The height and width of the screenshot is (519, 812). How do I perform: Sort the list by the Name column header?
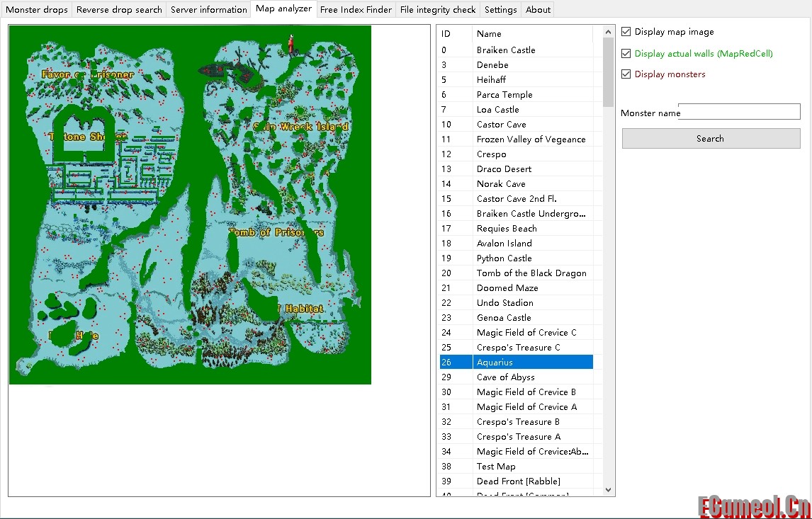(x=531, y=34)
